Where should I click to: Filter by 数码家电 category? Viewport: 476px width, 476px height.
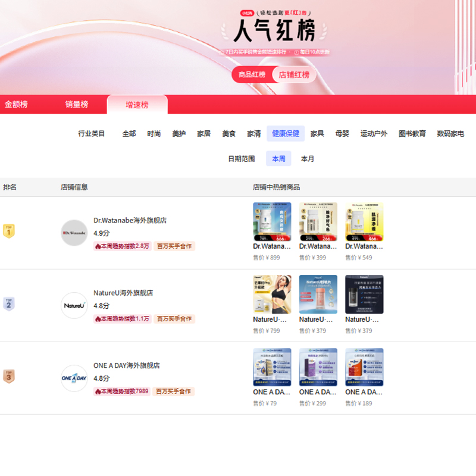pyautogui.click(x=450, y=134)
